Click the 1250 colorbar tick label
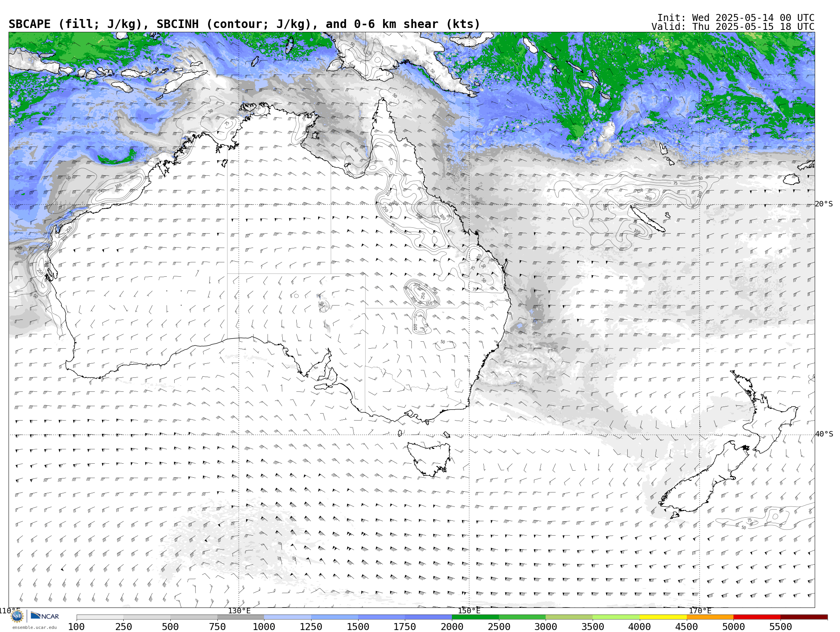This screenshot has height=632, width=840. pyautogui.click(x=311, y=627)
